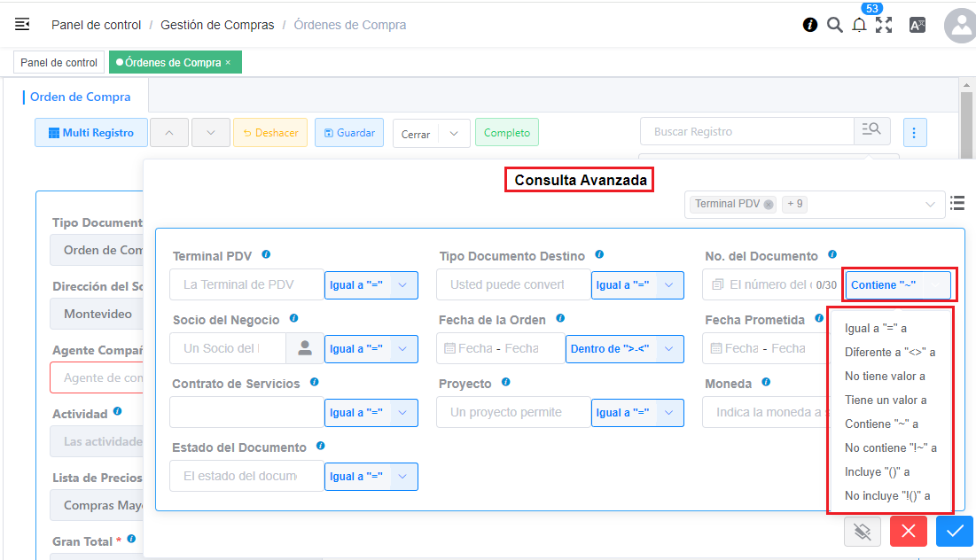Click the search magnifier icon in header
Screen dimensions: 976x560
coord(834,25)
